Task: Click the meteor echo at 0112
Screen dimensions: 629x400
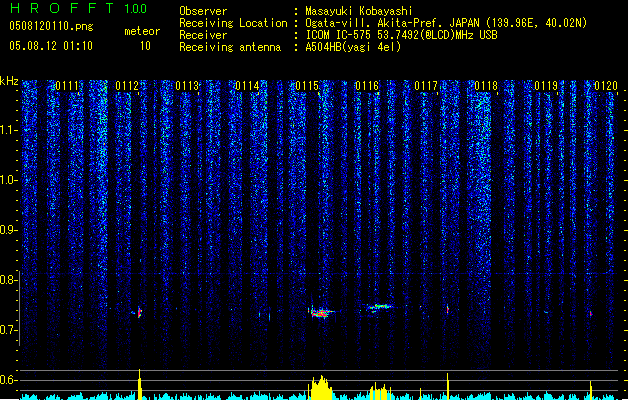Action: 138,312
